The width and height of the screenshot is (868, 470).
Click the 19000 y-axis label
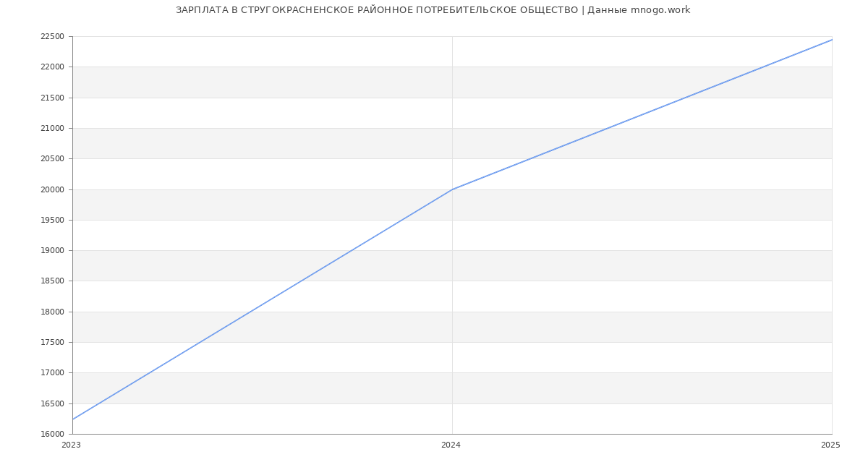tap(52, 251)
